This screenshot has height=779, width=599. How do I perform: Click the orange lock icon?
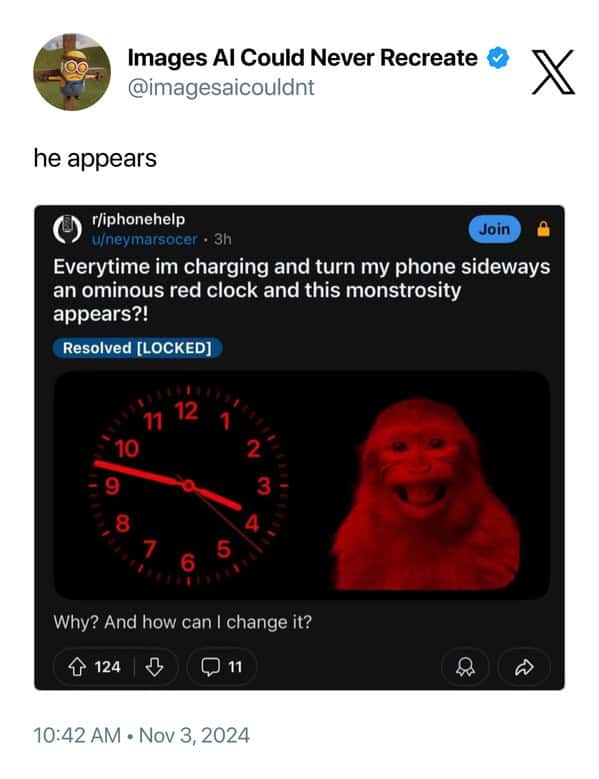click(543, 229)
